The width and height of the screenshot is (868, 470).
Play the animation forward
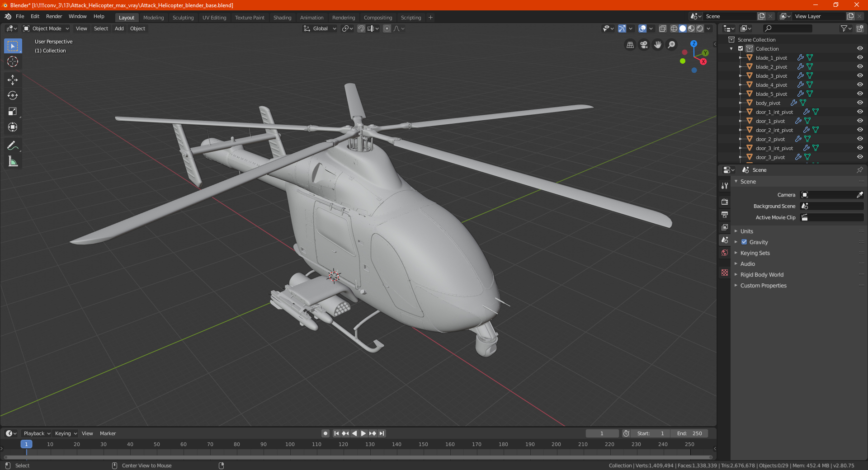click(x=363, y=433)
